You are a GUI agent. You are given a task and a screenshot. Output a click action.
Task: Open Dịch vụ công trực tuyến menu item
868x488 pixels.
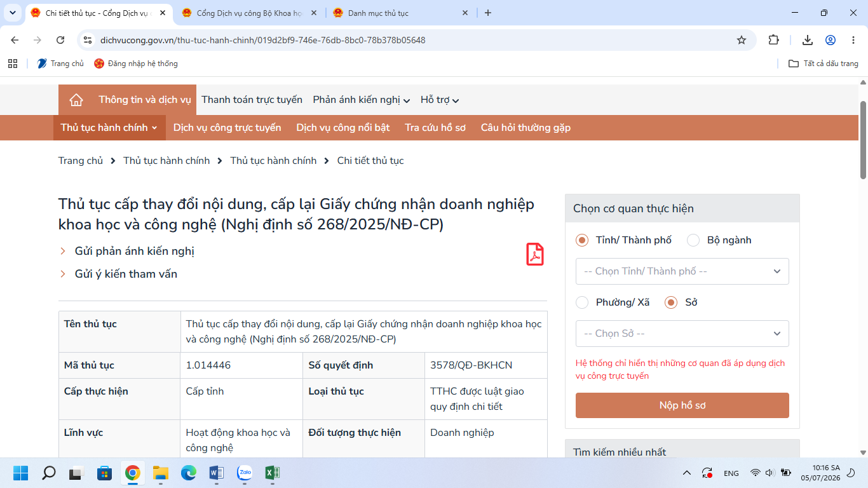(x=227, y=128)
